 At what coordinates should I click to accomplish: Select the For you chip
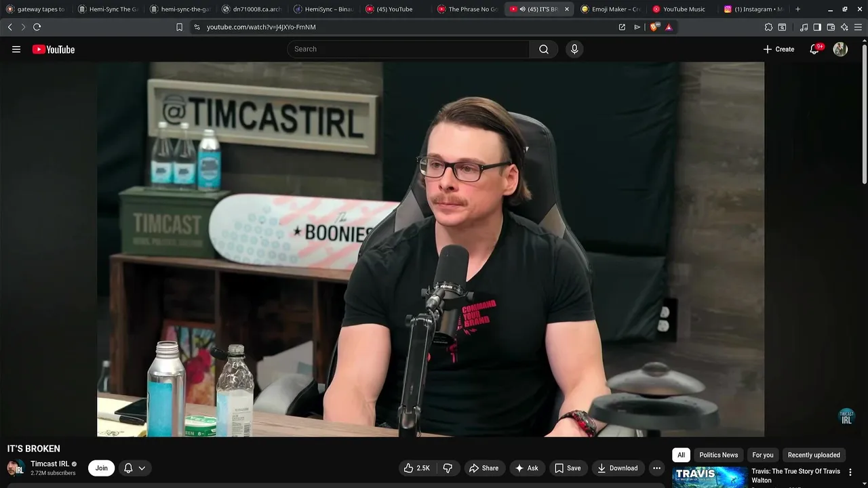(762, 455)
